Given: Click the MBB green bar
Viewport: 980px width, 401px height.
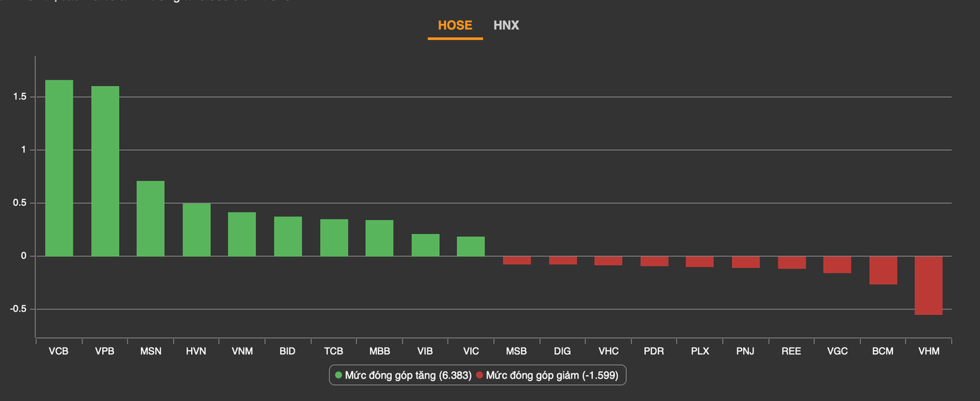Looking at the screenshot, I should (379, 238).
